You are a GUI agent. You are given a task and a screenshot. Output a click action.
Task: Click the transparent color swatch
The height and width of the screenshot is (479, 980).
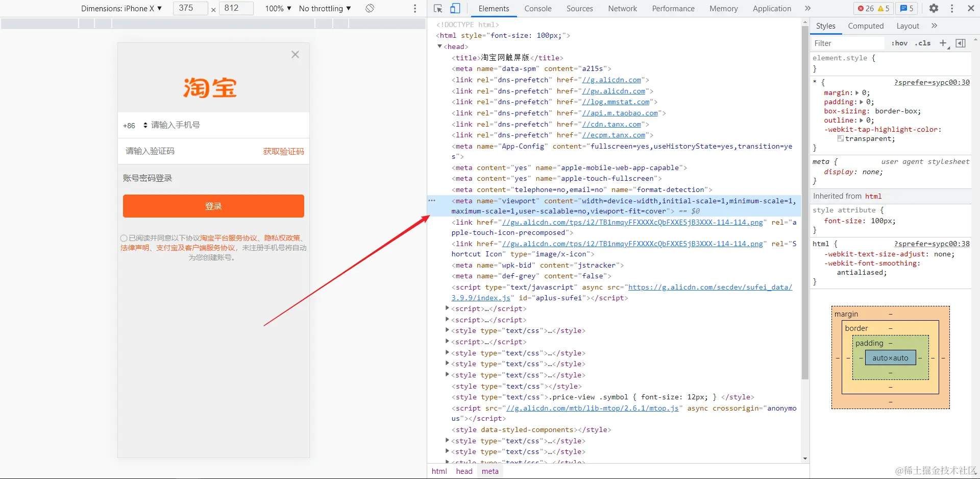tap(840, 139)
